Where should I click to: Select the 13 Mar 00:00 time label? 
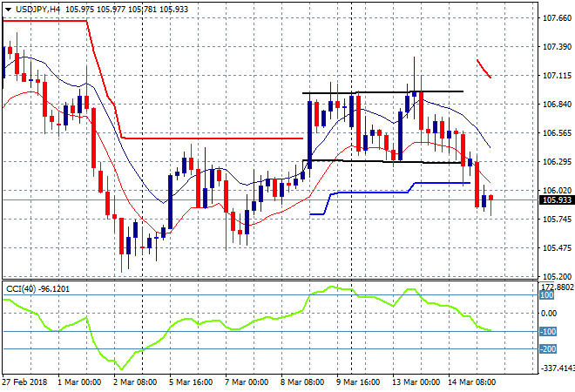(416, 382)
